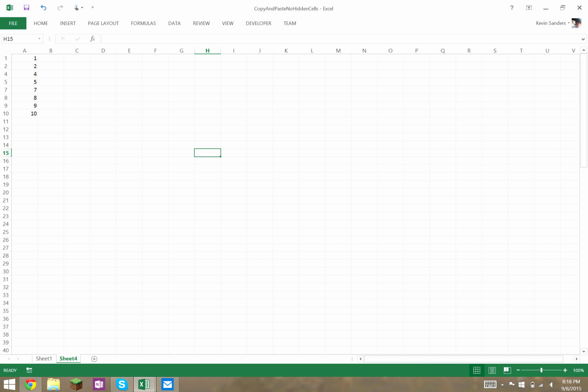The width and height of the screenshot is (588, 392).
Task: Open the Customize Quick Access Toolbar dropdown
Action: coord(93,7)
